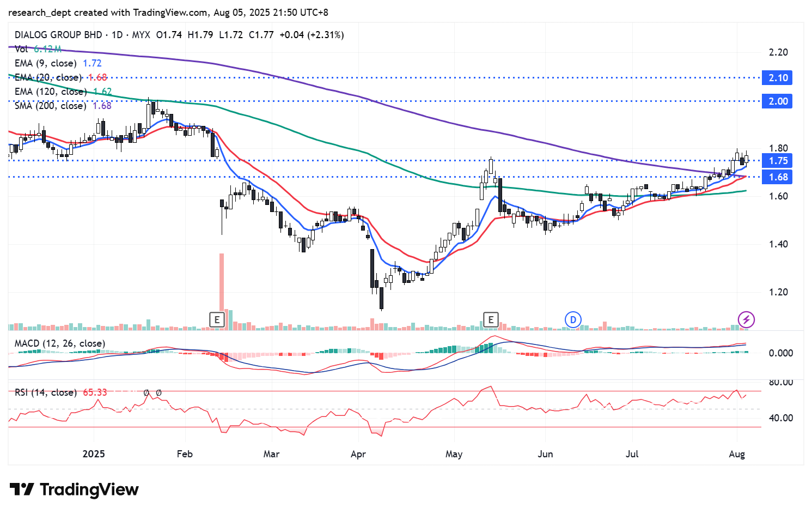
Task: Select the 2.00 price level label
Action: (778, 101)
